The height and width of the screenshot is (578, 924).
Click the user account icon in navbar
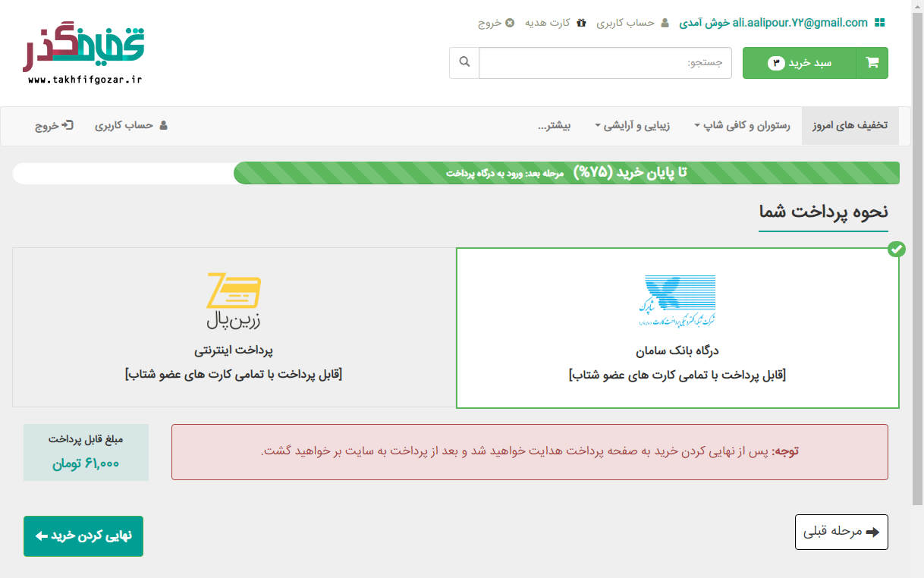(x=163, y=125)
